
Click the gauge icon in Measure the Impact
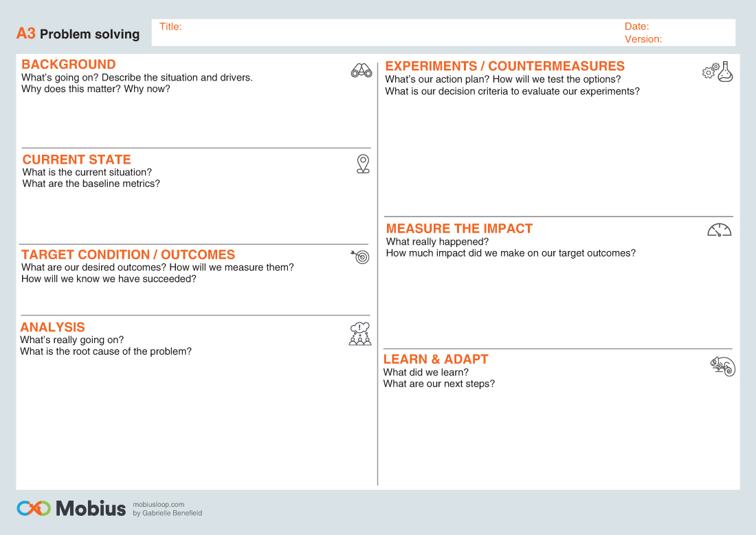click(x=720, y=230)
